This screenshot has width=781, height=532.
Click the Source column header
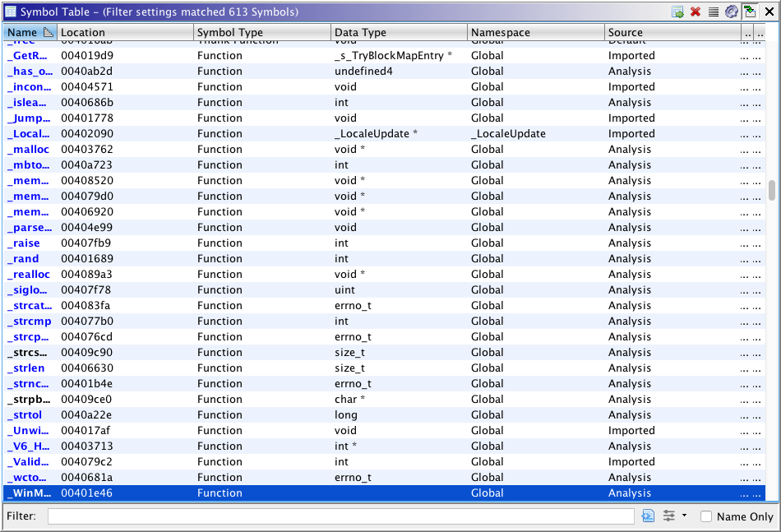(x=672, y=32)
